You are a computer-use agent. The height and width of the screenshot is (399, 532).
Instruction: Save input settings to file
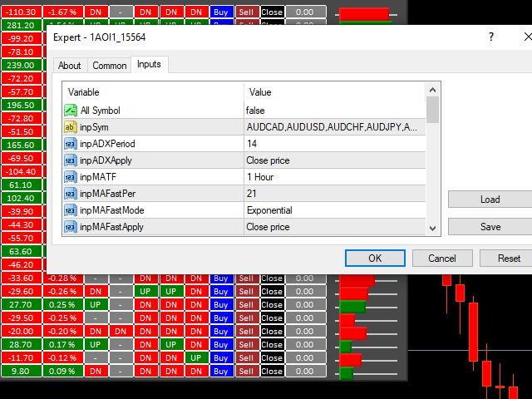(490, 227)
